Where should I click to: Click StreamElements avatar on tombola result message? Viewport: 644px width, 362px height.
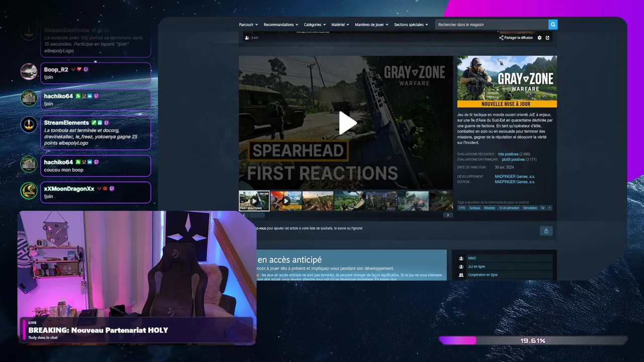29,125
